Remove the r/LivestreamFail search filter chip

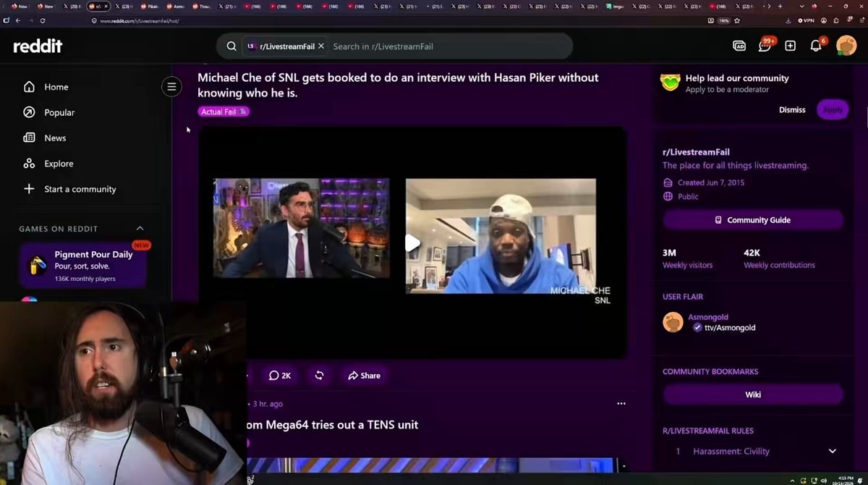[x=321, y=46]
